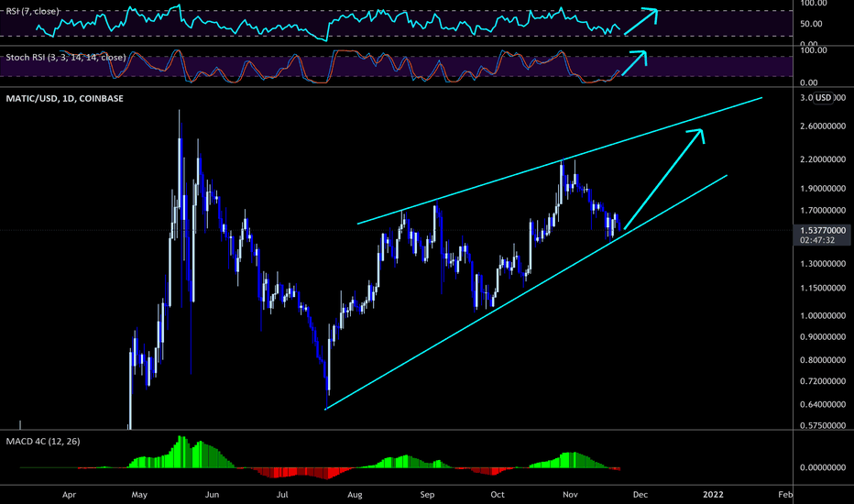Click the RSI (7, close) indicator label
The image size is (854, 504).
coord(32,11)
